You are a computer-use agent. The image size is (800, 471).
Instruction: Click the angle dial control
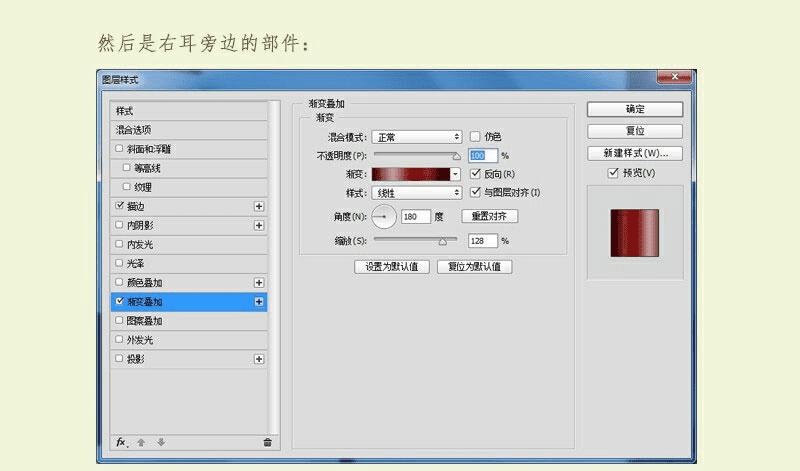tap(384, 217)
